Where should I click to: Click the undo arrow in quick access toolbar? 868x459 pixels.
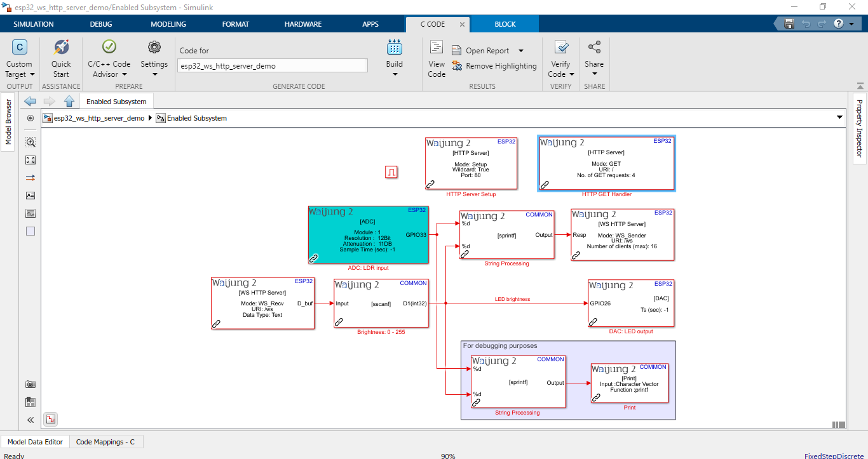pyautogui.click(x=806, y=23)
